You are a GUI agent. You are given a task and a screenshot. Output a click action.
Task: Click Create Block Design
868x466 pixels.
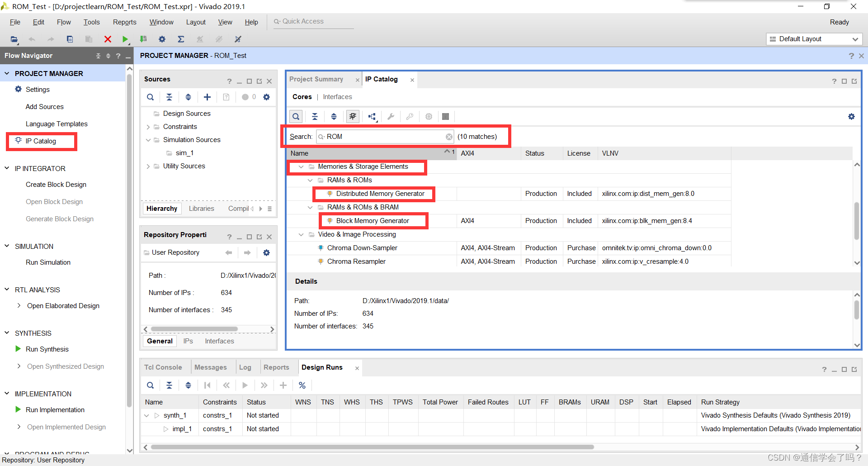tap(56, 185)
